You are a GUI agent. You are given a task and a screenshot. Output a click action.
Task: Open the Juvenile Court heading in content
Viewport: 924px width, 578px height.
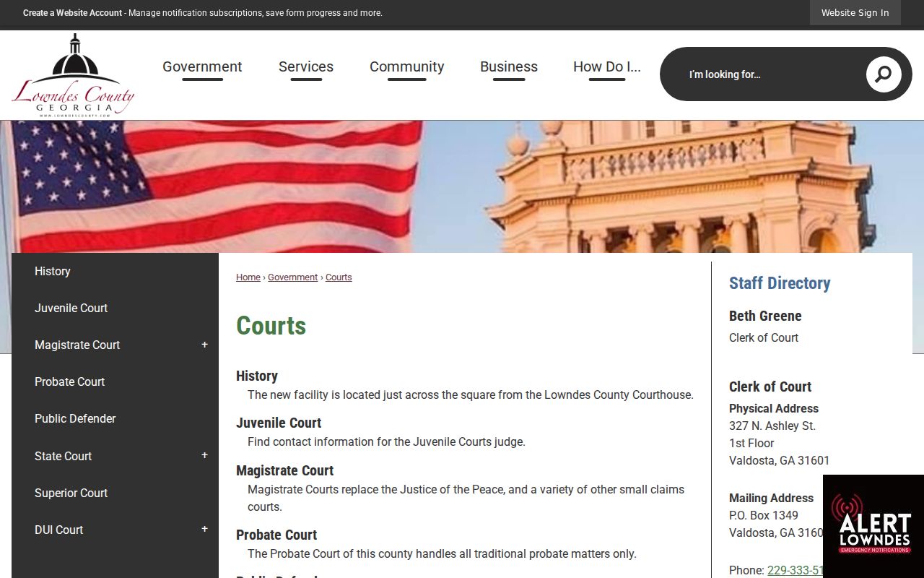279,423
